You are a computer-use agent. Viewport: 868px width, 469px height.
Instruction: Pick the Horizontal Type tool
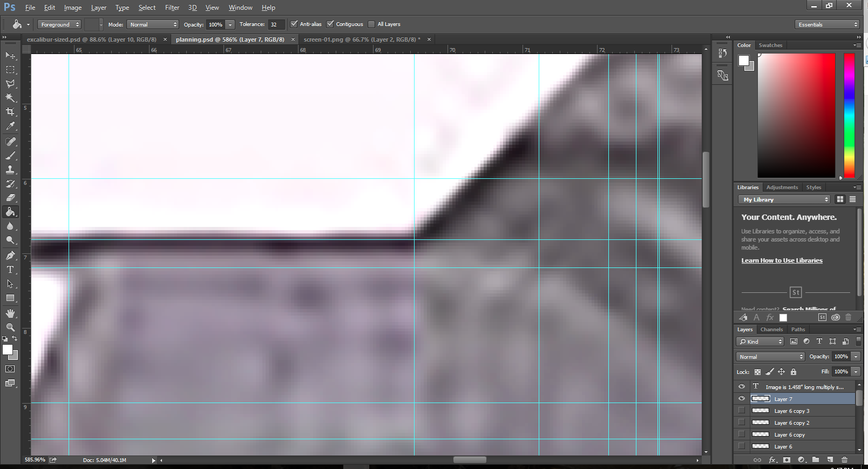pyautogui.click(x=10, y=270)
